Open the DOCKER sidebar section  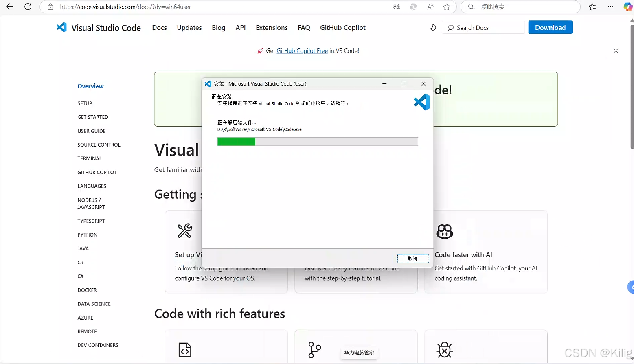click(87, 290)
